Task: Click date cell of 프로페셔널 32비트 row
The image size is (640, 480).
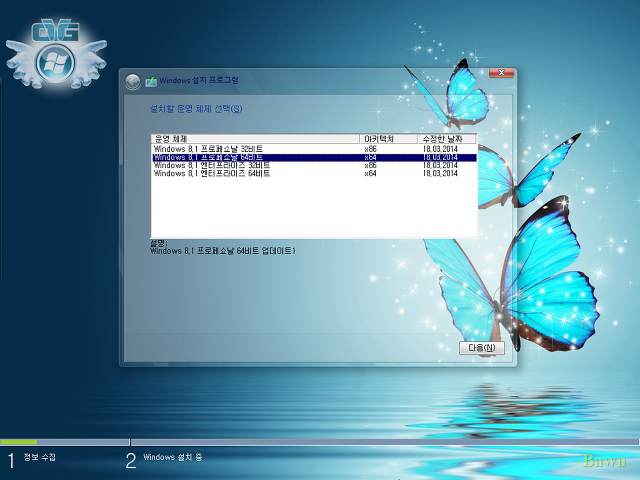Action: 440,149
